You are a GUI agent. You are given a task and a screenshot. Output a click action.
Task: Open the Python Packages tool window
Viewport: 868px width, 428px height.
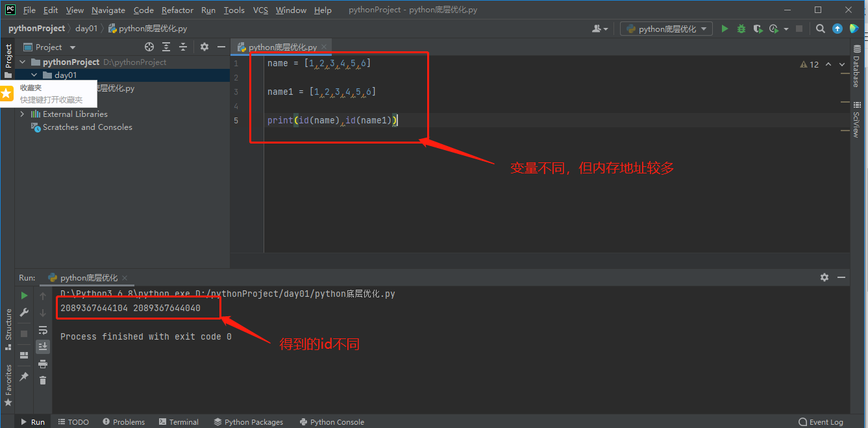click(249, 422)
